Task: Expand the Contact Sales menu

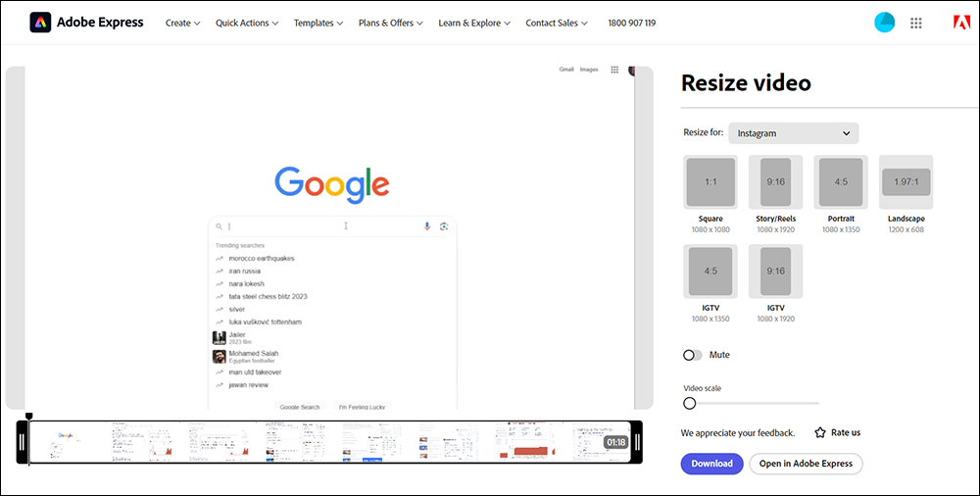Action: coord(557,24)
